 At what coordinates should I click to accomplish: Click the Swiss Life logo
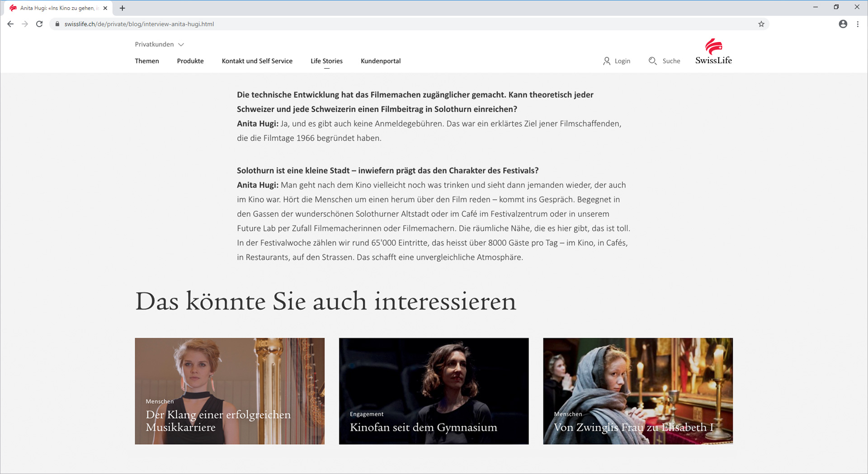coord(713,52)
